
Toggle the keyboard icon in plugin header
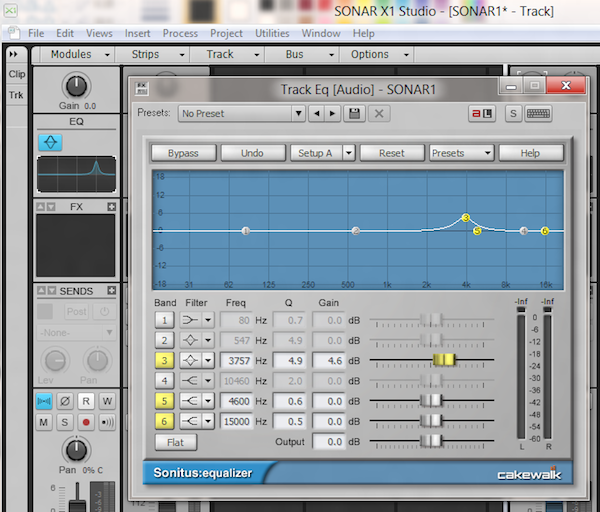click(538, 114)
